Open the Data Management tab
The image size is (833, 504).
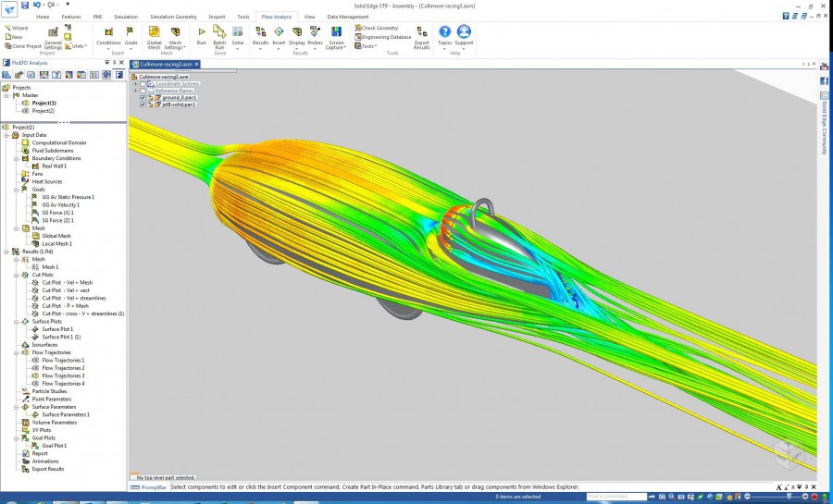point(347,17)
